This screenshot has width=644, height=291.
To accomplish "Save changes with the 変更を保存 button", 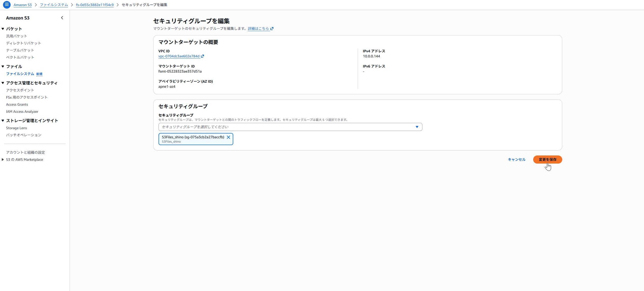I will [x=547, y=160].
